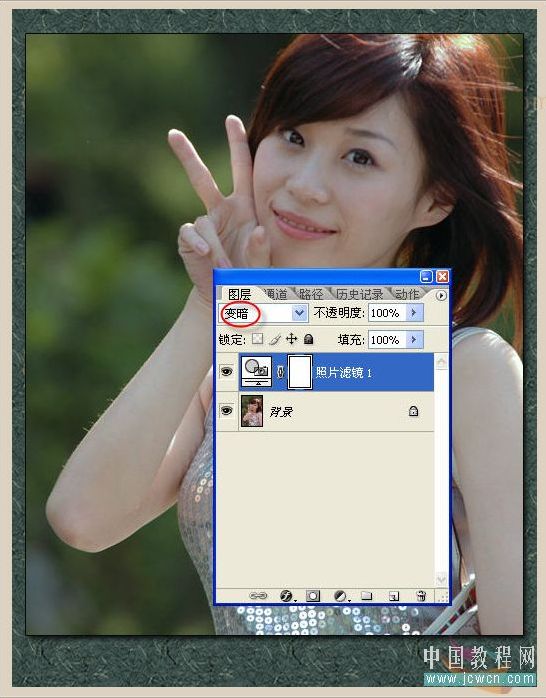
Task: Click the mask link chain on 照片滤镜 1
Action: (x=280, y=372)
